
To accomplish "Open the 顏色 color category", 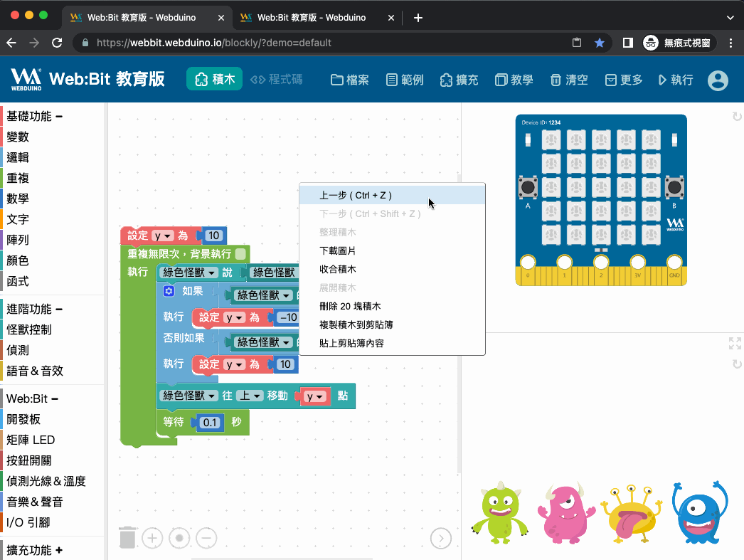I will pyautogui.click(x=18, y=260).
